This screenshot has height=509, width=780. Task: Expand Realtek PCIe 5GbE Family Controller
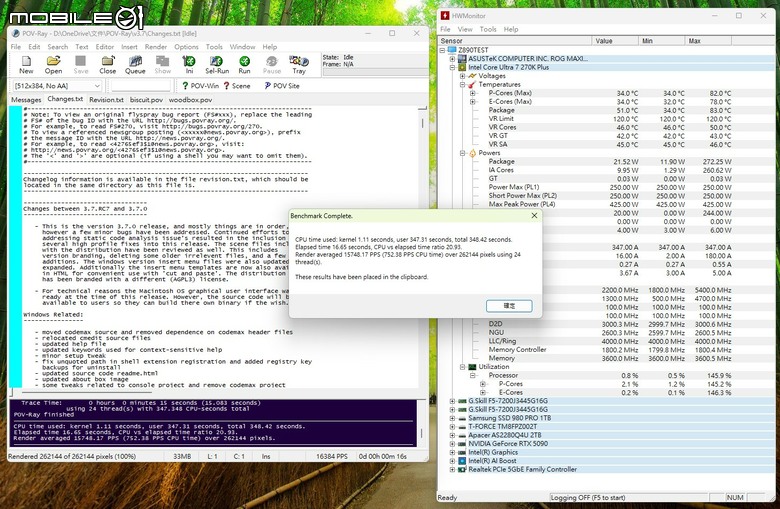pos(452,469)
